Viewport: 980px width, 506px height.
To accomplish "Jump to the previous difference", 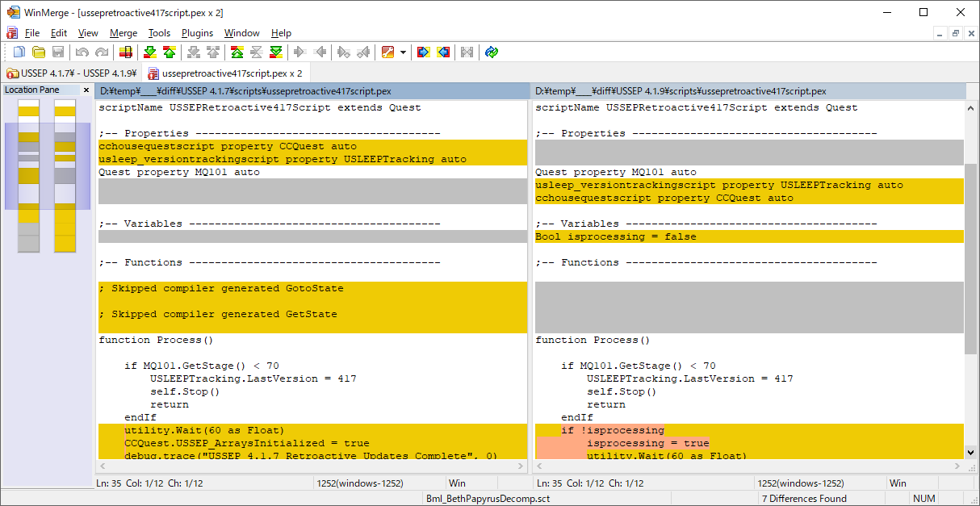I will pyautogui.click(x=170, y=52).
